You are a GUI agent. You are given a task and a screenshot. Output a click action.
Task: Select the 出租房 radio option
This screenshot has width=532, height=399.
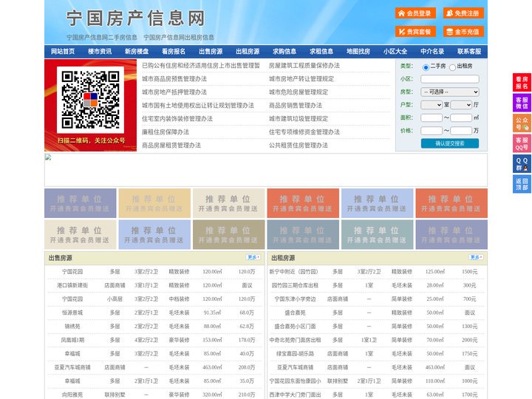(452, 67)
